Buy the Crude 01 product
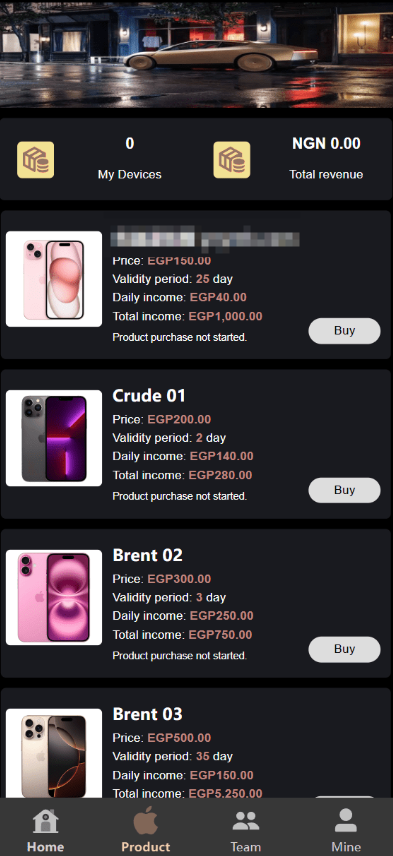Viewport: 393px width, 856px height. click(x=344, y=490)
